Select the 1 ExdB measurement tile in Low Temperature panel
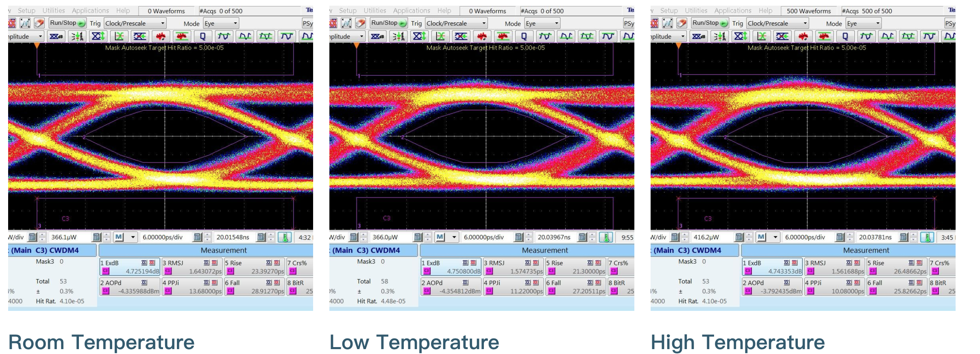The image size is (980, 354). tap(451, 267)
